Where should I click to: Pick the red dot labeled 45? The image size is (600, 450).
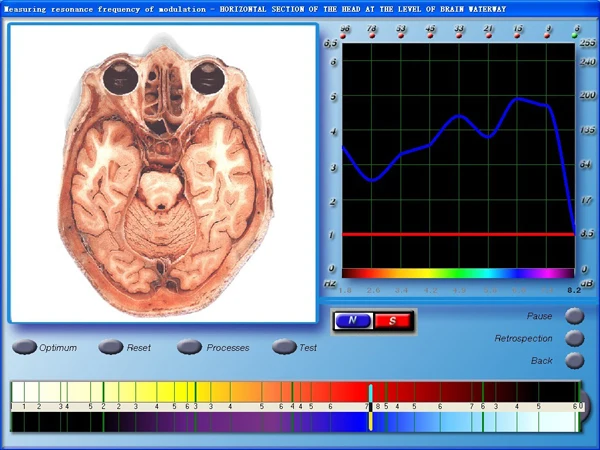point(430,35)
